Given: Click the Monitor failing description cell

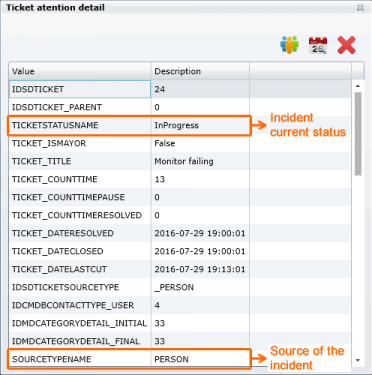Looking at the screenshot, I should coord(200,161).
